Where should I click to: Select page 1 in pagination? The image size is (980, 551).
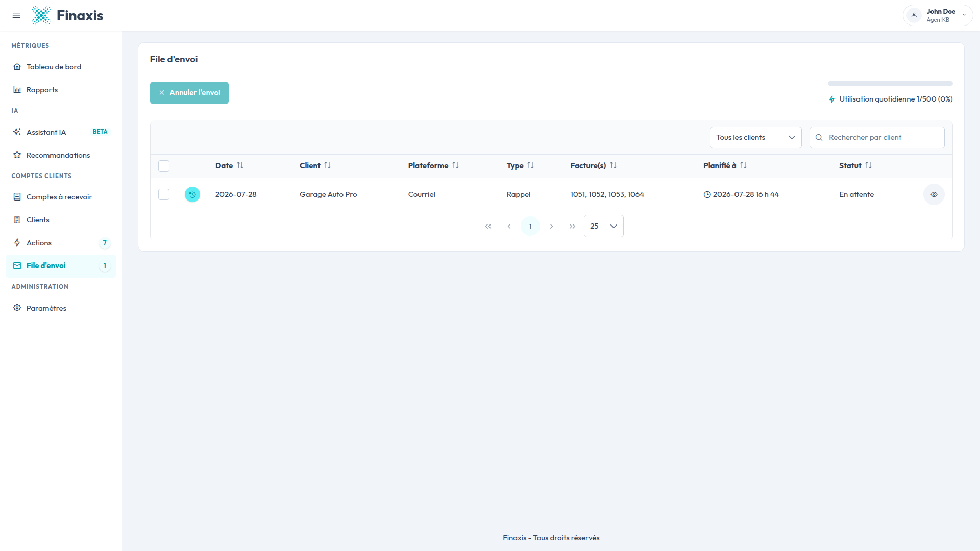[530, 226]
